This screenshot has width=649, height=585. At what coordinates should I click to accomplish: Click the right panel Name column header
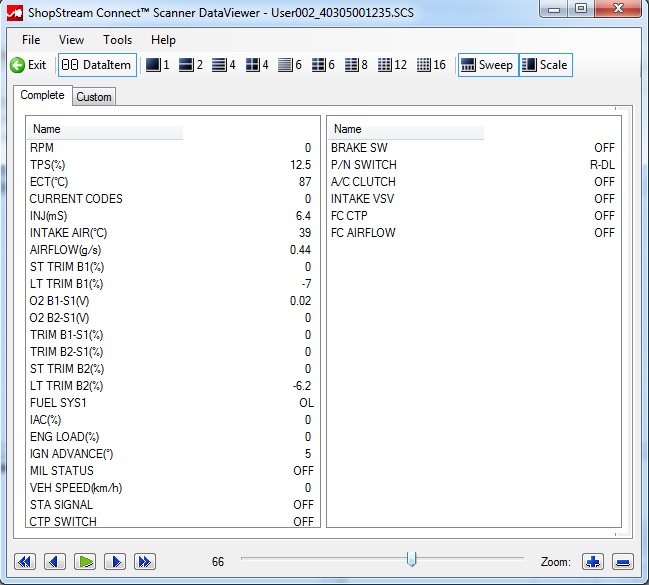point(406,130)
